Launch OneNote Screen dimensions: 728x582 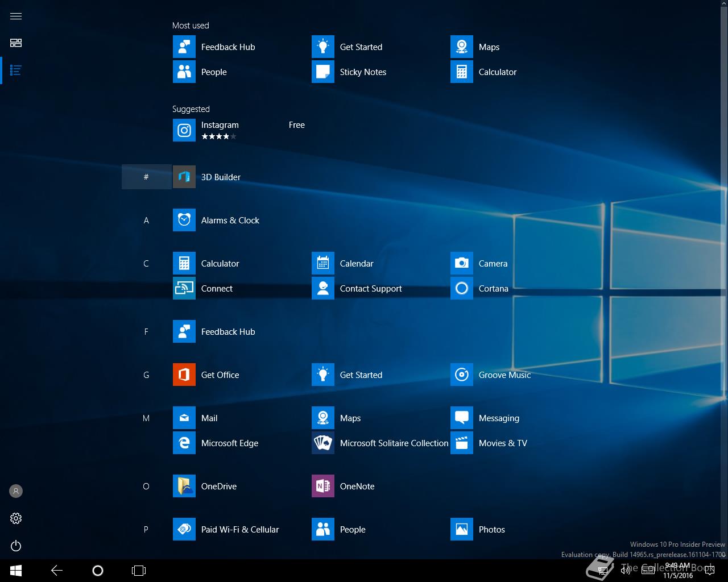380,486
